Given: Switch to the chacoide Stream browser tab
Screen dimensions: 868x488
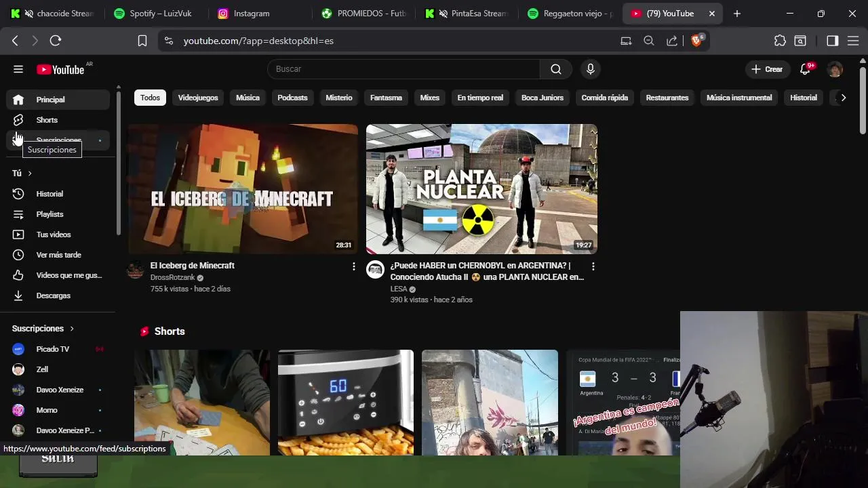Looking at the screenshot, I should point(53,14).
